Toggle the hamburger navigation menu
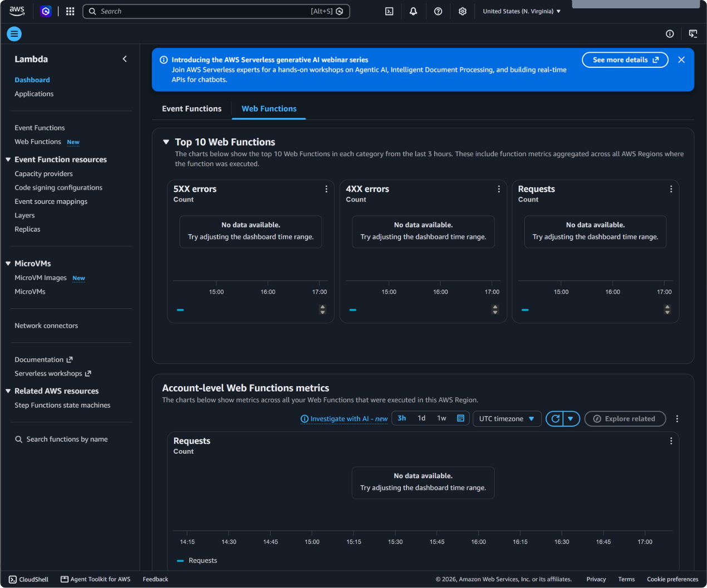 [x=14, y=34]
